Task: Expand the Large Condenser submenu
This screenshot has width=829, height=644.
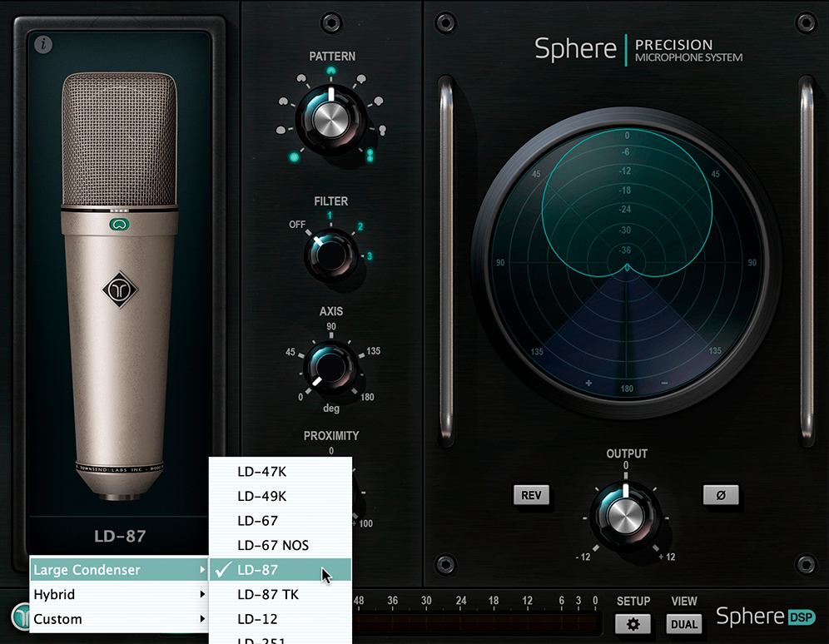Action: click(118, 570)
